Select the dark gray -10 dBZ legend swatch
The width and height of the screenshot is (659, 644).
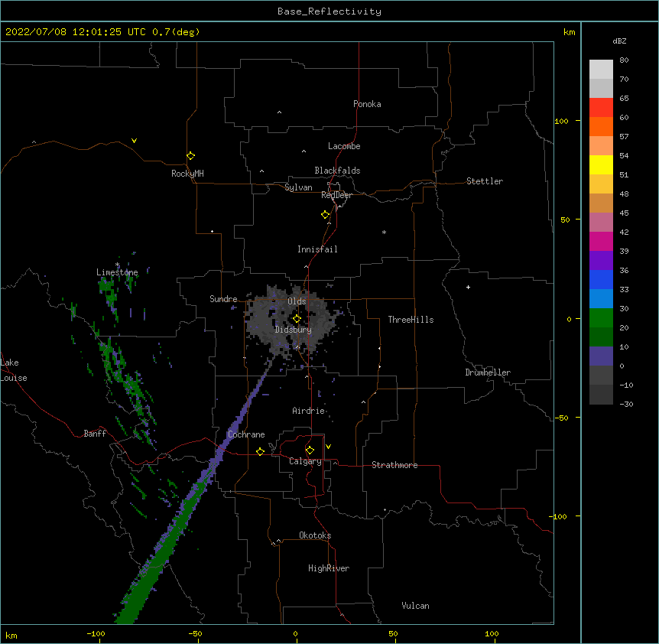click(x=601, y=395)
